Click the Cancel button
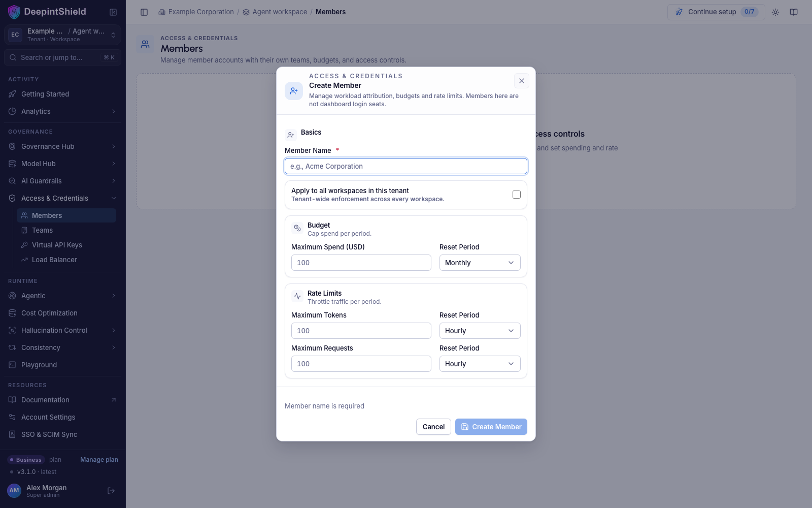 (433, 427)
